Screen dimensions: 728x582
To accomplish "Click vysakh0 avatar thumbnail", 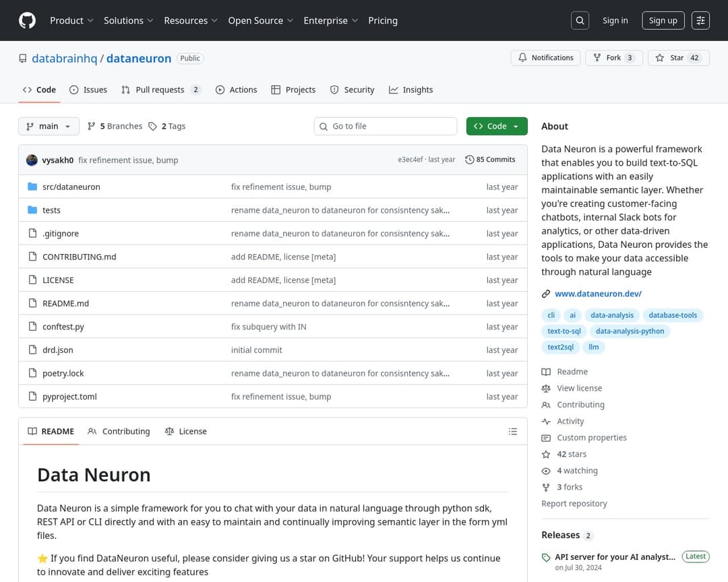I will point(32,160).
